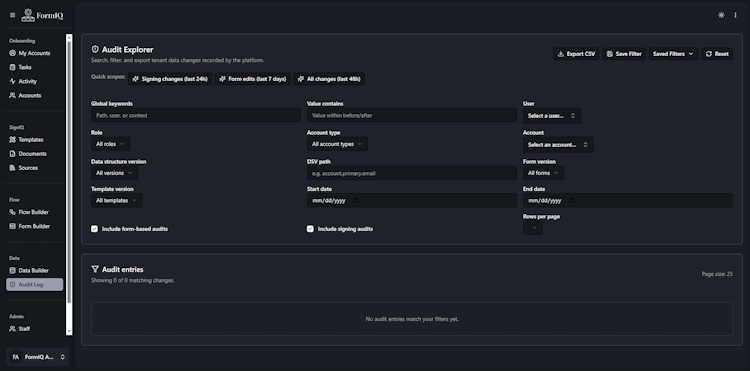Open the Rows per page dropdown
750x371 pixels.
tap(532, 228)
